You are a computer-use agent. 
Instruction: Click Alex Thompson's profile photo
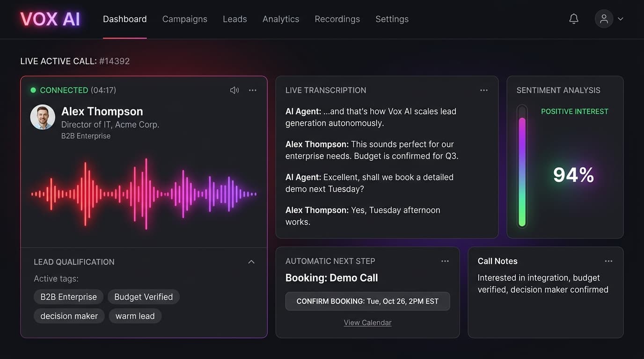pos(43,117)
